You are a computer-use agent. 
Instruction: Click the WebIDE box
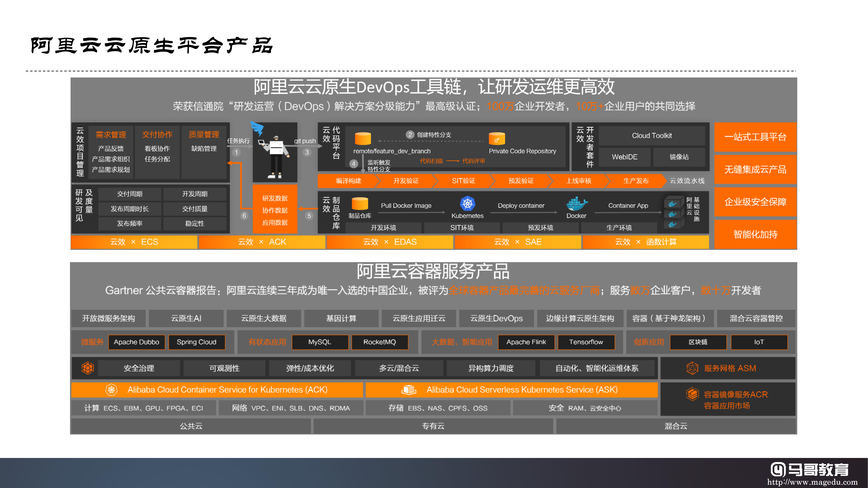tap(624, 157)
